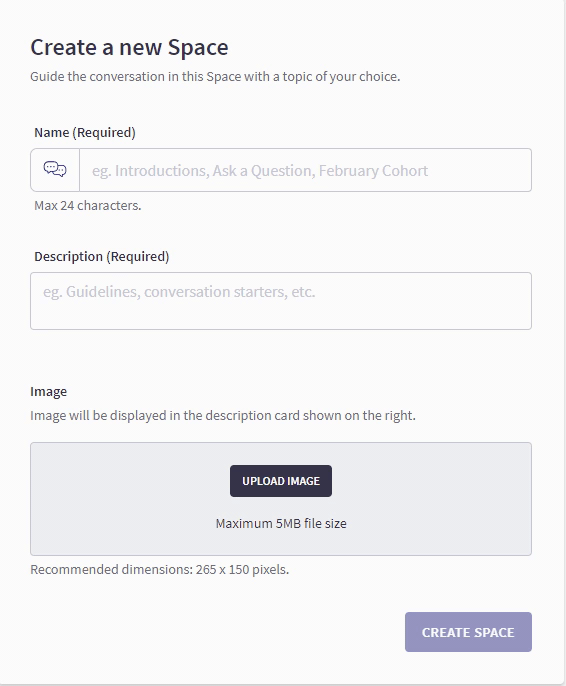Click the 'Image' section heading
Viewport: 566px width, 686px height.
pyautogui.click(x=49, y=392)
